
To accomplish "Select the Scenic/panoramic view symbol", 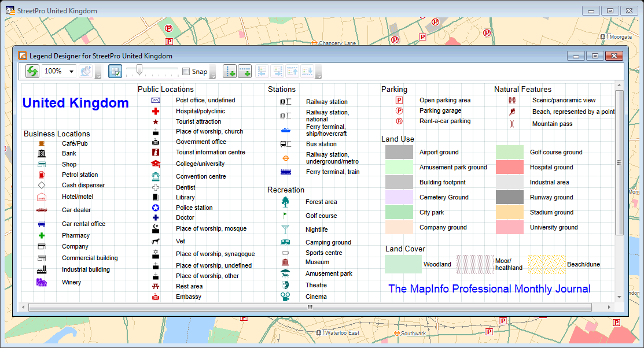I will coord(511,100).
